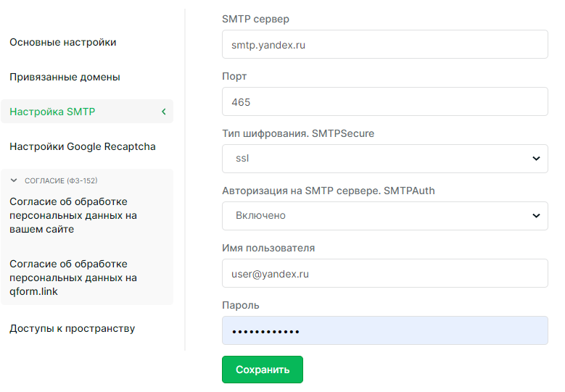Click the Сохранить button
Image resolution: width=565 pixels, height=392 pixels.
point(263,370)
